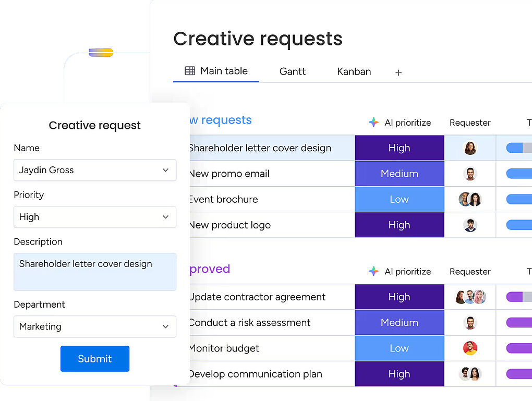Screen dimensions: 532x401
Task: Switch to the Kanban tab
Action: (x=354, y=71)
